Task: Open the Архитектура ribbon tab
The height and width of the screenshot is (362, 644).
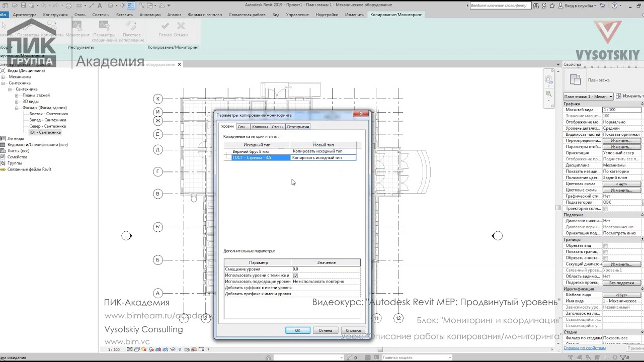Action: click(x=25, y=15)
